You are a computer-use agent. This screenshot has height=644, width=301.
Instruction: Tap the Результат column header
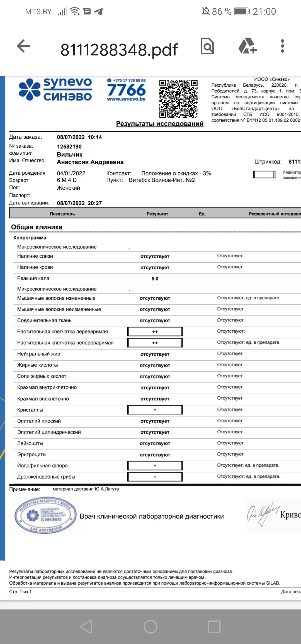point(157,214)
